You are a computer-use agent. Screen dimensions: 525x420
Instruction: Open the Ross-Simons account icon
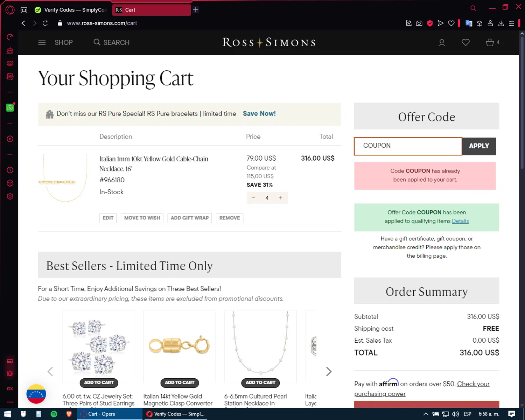pos(442,42)
